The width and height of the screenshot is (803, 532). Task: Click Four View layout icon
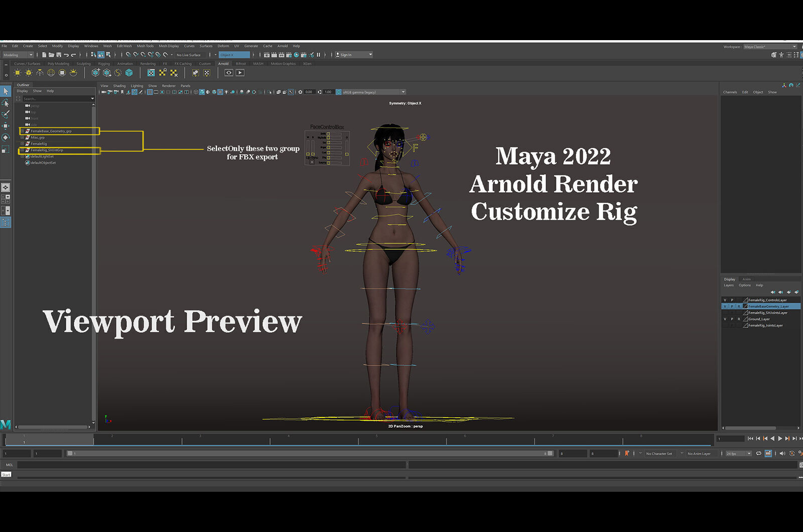click(6, 199)
